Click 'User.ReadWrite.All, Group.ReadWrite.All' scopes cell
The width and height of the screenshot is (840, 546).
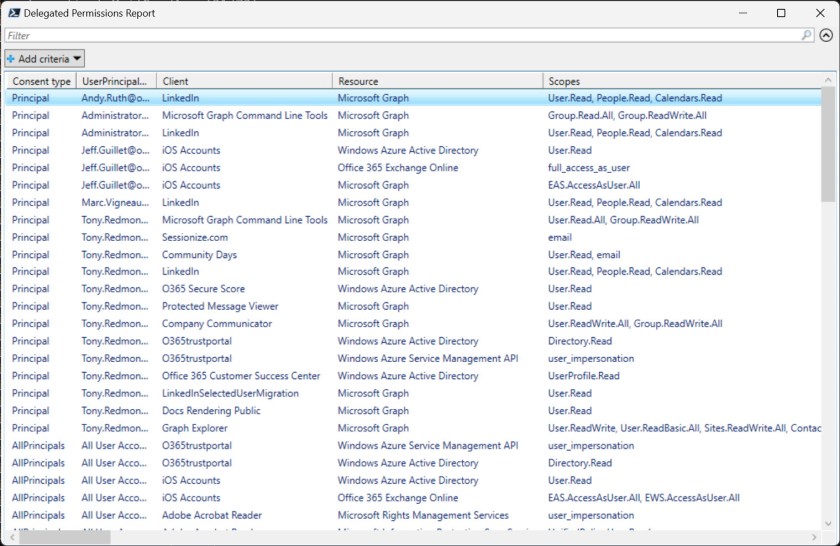[635, 324]
